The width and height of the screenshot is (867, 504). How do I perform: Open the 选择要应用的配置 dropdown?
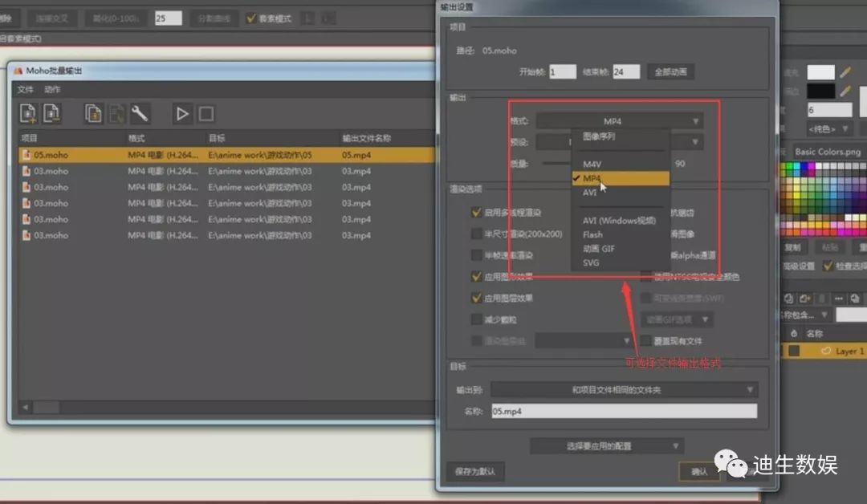click(x=607, y=445)
